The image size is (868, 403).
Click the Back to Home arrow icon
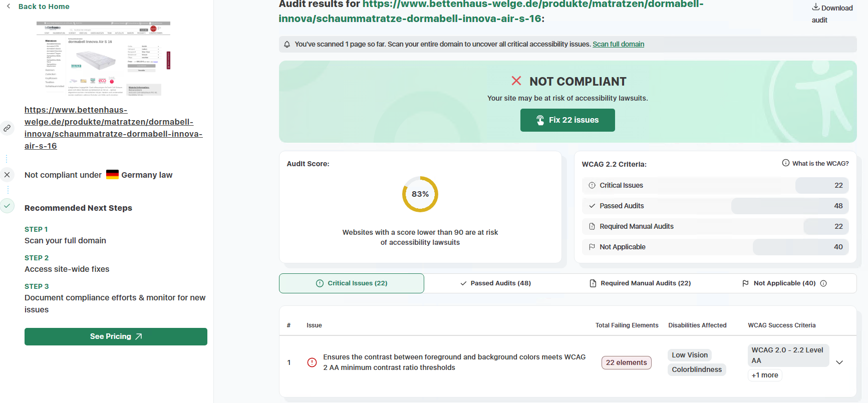pos(9,7)
